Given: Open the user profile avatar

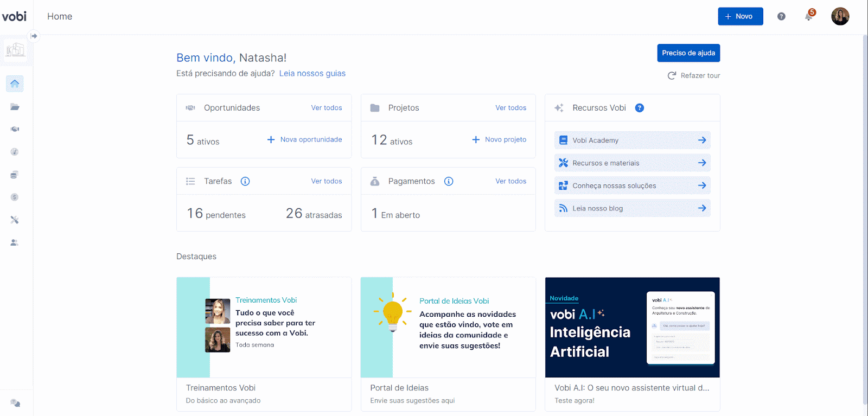Looking at the screenshot, I should (840, 16).
